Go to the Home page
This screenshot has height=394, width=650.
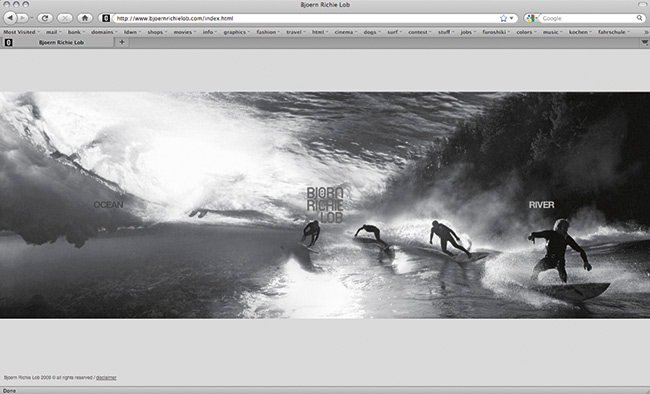click(x=85, y=18)
